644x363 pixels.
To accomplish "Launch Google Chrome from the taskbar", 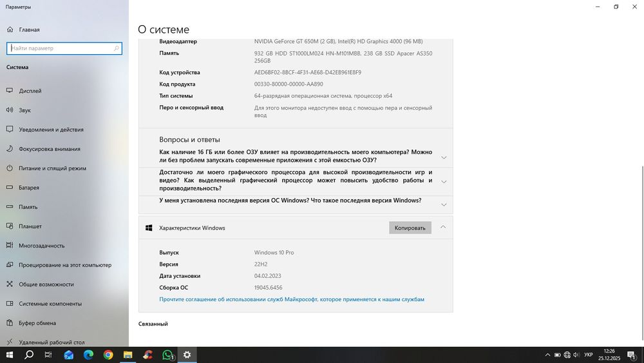I will tap(108, 355).
